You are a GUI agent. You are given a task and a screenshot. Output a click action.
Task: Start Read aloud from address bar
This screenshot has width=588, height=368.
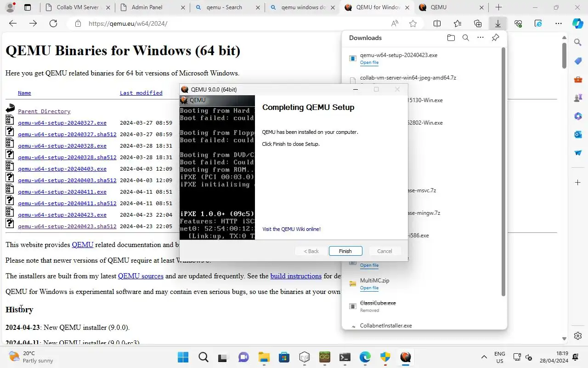click(395, 23)
